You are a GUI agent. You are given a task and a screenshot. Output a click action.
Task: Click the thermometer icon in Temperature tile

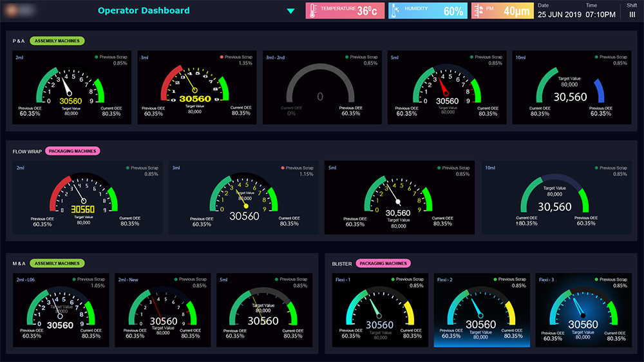[312, 10]
